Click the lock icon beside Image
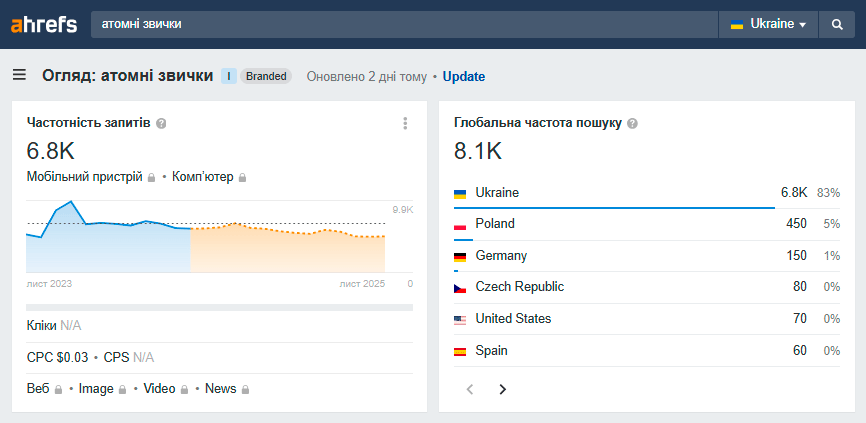 coord(123,389)
